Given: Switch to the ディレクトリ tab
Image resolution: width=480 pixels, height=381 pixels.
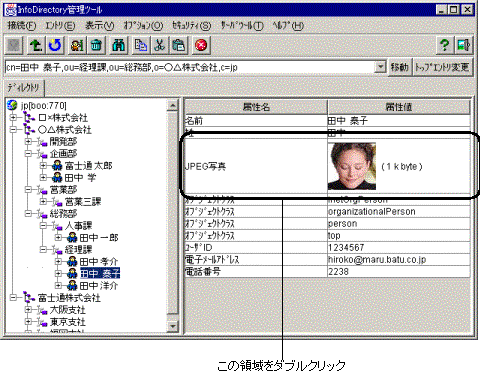Looking at the screenshot, I should click(x=24, y=88).
